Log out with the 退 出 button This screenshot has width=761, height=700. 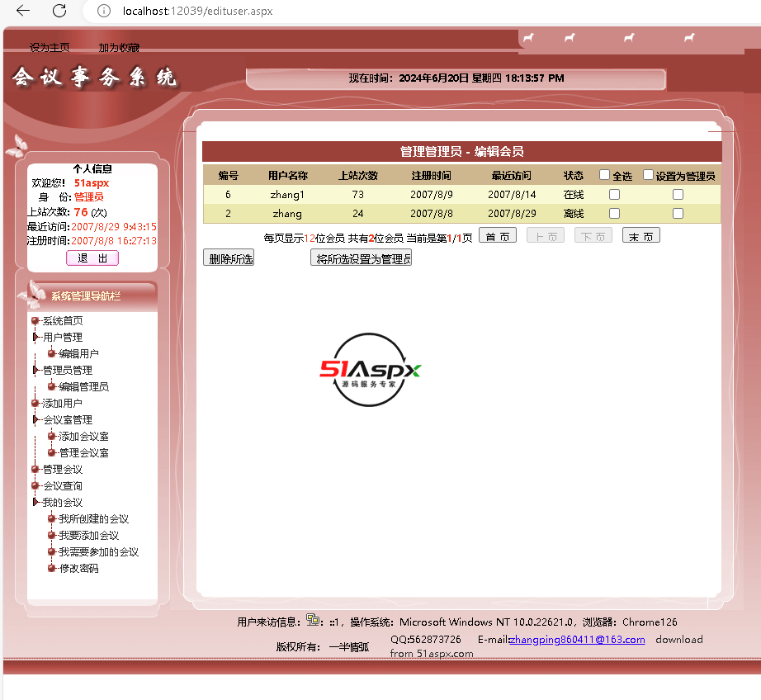pos(92,258)
